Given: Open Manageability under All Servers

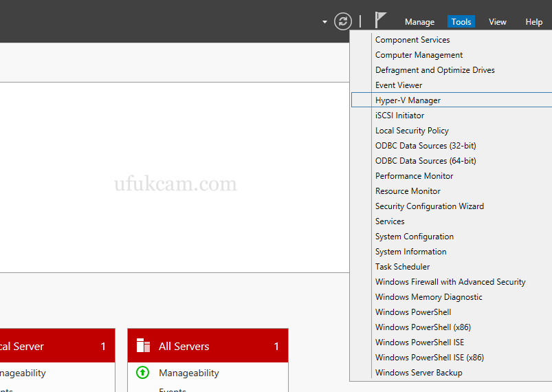Looking at the screenshot, I should [x=188, y=373].
